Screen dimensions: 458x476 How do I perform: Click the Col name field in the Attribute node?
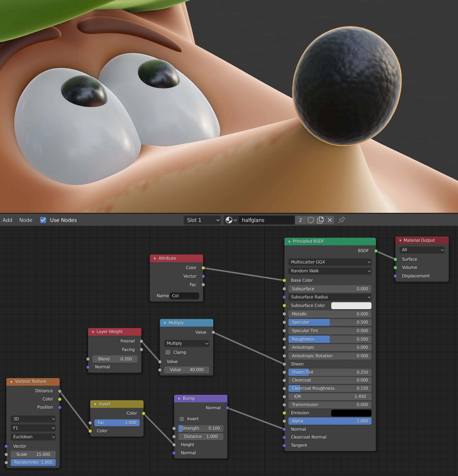pyautogui.click(x=184, y=296)
